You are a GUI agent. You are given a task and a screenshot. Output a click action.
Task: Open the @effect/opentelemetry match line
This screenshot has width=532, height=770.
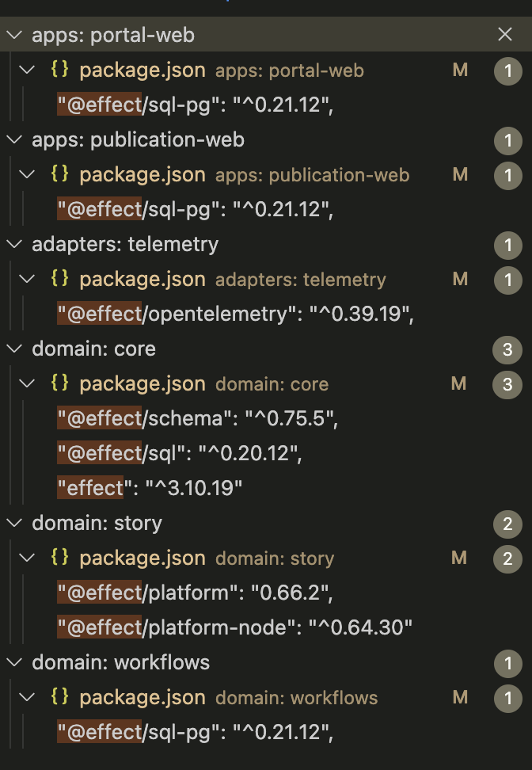(x=235, y=314)
